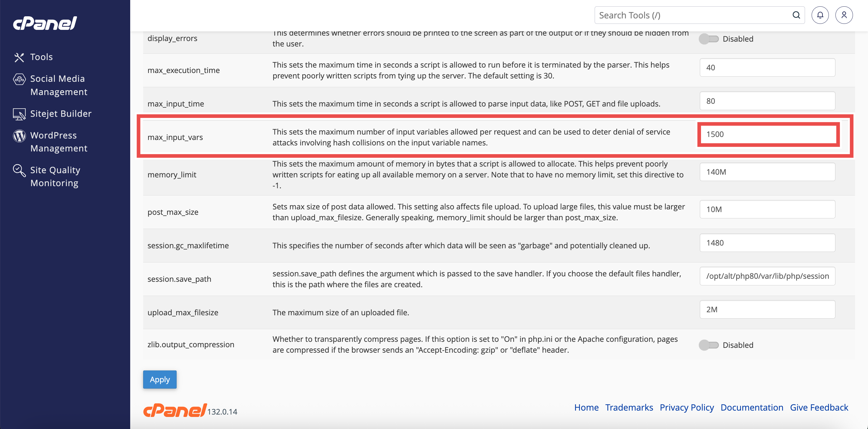Open the Documentation footer link
The height and width of the screenshot is (429, 868).
pyautogui.click(x=752, y=407)
